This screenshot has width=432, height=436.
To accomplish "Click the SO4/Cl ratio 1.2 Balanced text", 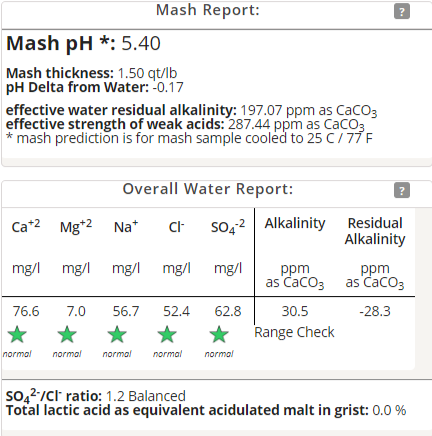I will 146,396.
